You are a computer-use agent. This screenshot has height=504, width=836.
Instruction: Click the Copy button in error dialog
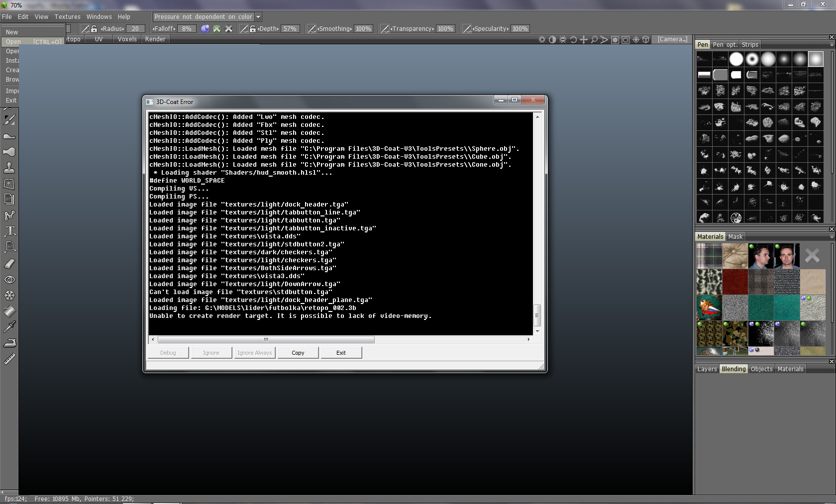click(x=298, y=353)
